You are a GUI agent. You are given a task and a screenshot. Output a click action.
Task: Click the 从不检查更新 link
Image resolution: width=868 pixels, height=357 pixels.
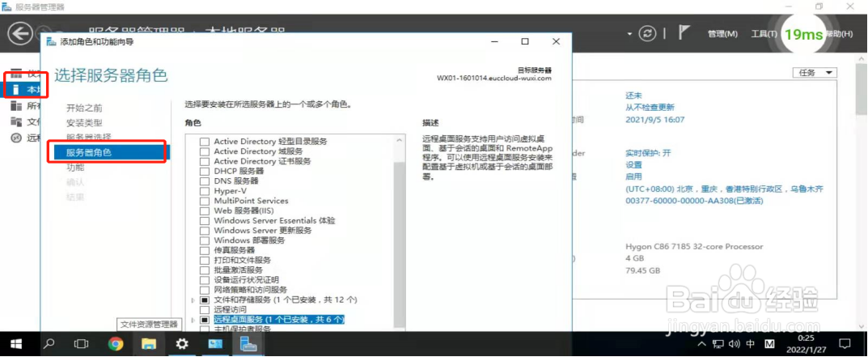(650, 108)
